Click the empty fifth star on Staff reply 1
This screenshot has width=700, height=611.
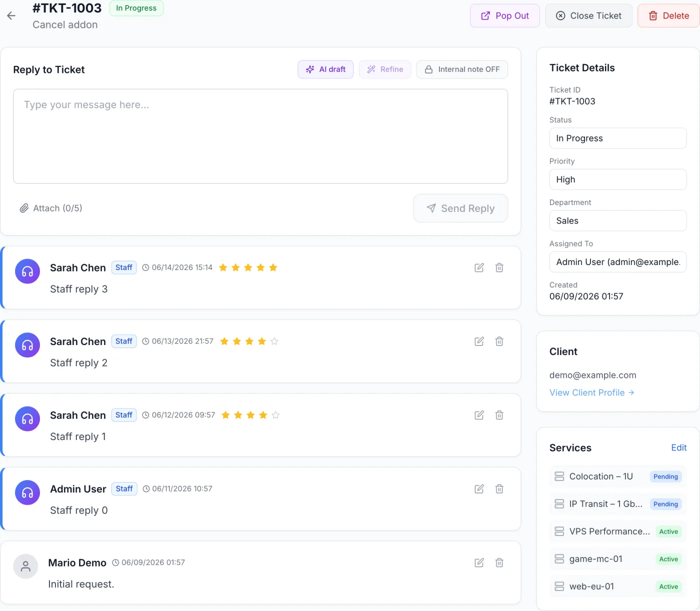click(275, 415)
